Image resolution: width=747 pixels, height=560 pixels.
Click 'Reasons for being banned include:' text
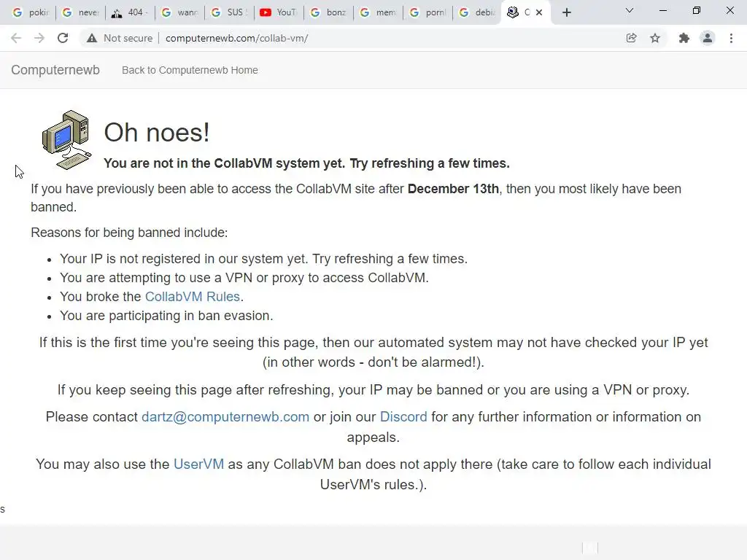coord(129,233)
